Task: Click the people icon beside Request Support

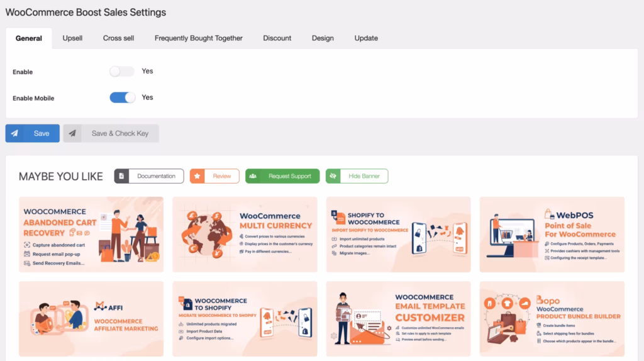Action: pos(253,176)
